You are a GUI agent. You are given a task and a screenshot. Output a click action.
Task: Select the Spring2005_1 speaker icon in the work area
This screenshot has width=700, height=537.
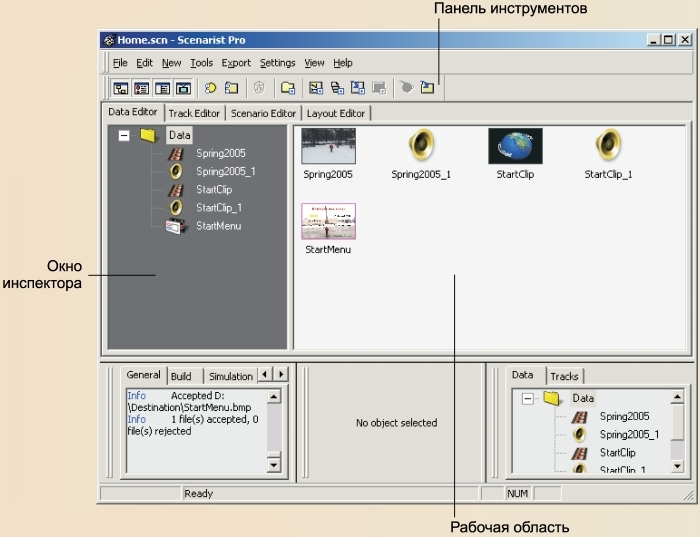coord(421,145)
